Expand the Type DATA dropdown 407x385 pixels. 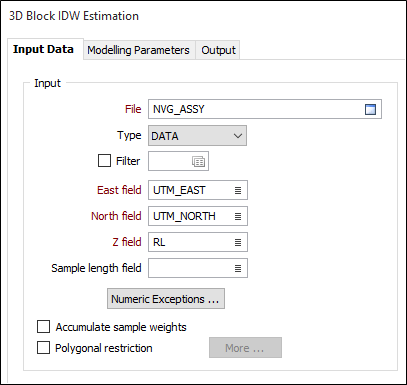pyautogui.click(x=197, y=136)
